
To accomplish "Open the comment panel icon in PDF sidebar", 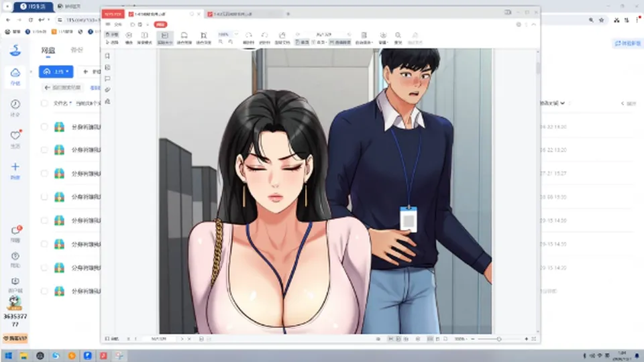I will pyautogui.click(x=107, y=78).
